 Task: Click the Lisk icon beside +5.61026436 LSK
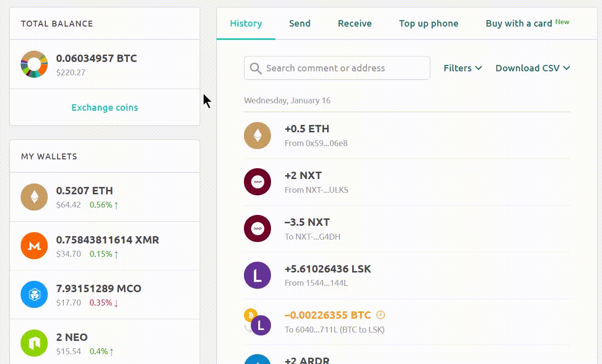[257, 275]
